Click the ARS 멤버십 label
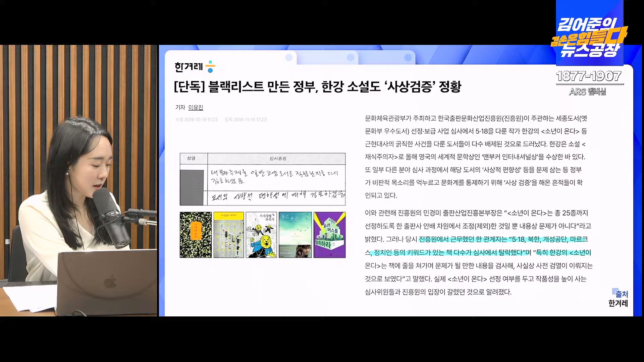This screenshot has height=362, width=644. click(587, 92)
